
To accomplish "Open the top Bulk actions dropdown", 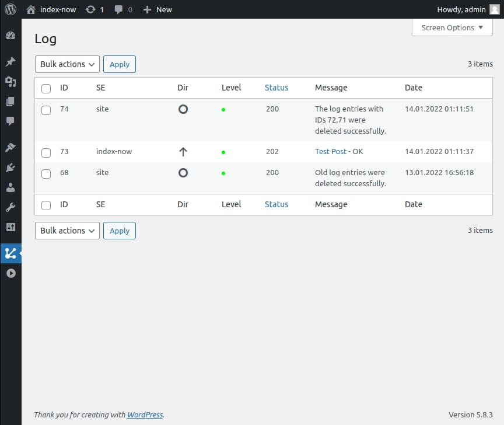I will 67,64.
